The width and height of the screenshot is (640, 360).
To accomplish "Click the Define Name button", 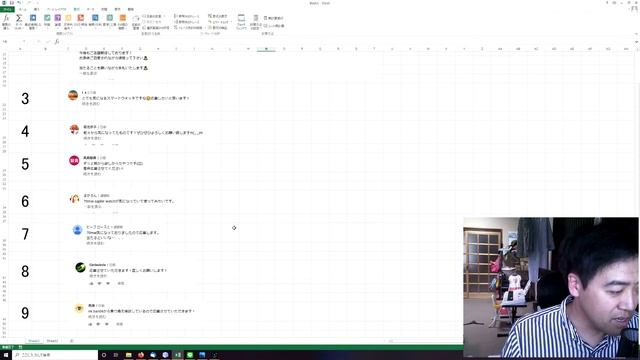I will (153, 16).
